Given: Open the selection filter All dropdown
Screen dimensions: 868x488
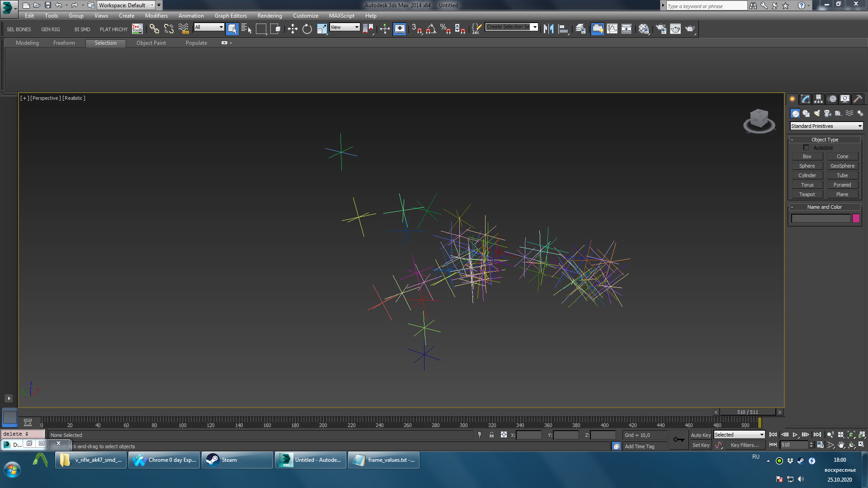Looking at the screenshot, I should (x=209, y=28).
